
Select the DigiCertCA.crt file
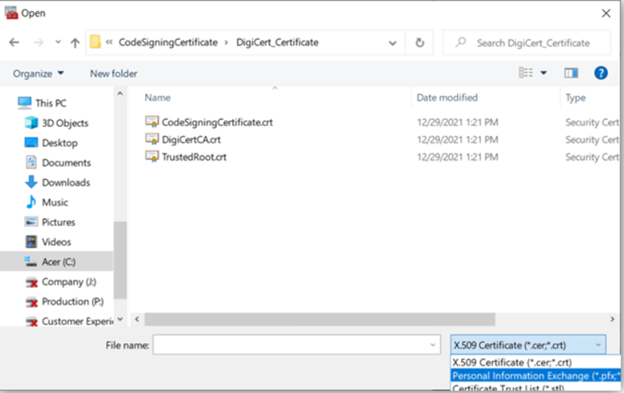[191, 140]
